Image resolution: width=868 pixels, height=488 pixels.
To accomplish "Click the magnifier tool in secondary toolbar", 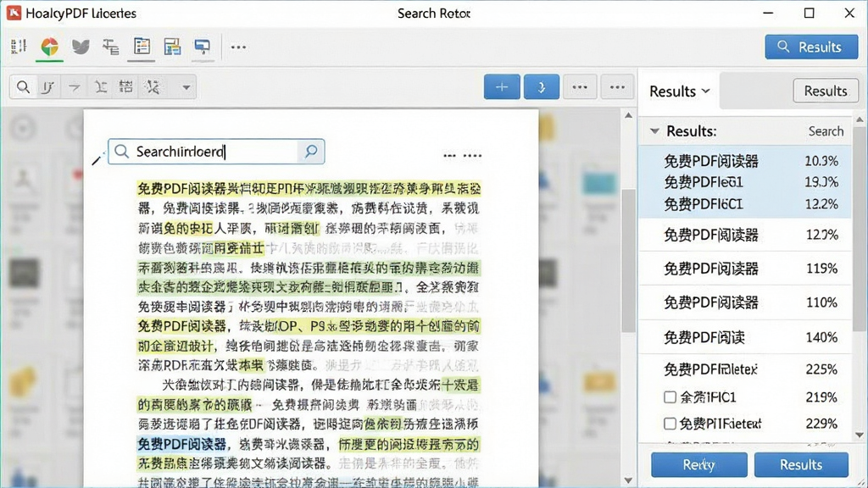I will pos(23,87).
